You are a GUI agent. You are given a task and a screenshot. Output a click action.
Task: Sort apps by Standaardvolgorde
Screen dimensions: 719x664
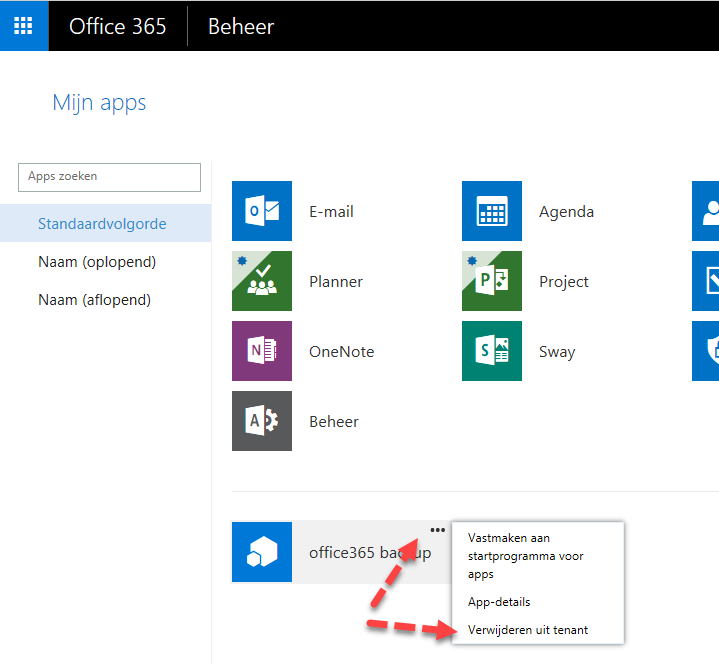(x=102, y=223)
